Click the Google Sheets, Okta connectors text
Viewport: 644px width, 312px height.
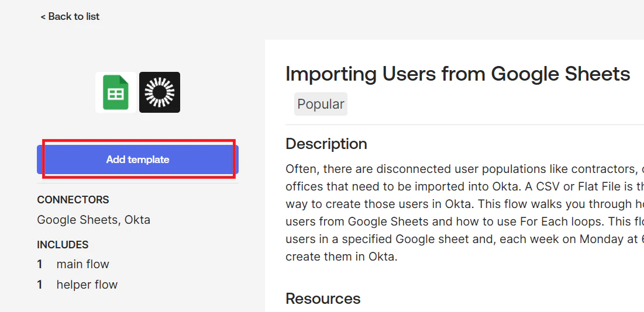94,220
